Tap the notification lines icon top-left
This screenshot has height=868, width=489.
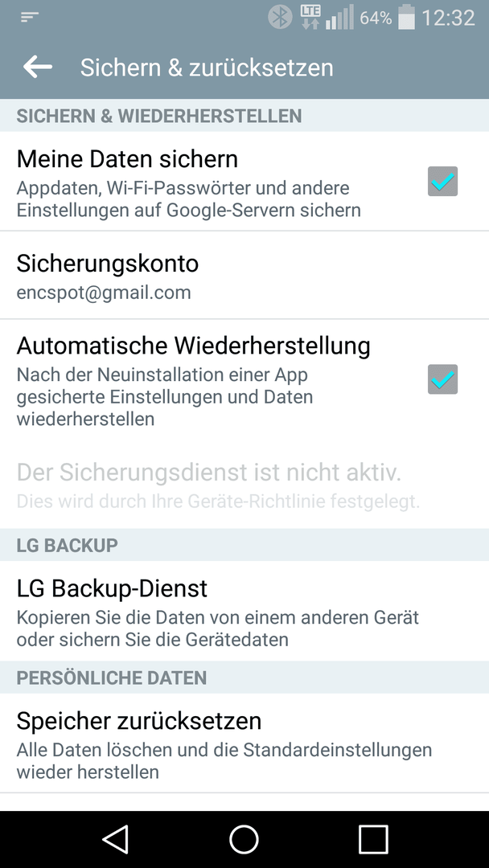coord(29,17)
